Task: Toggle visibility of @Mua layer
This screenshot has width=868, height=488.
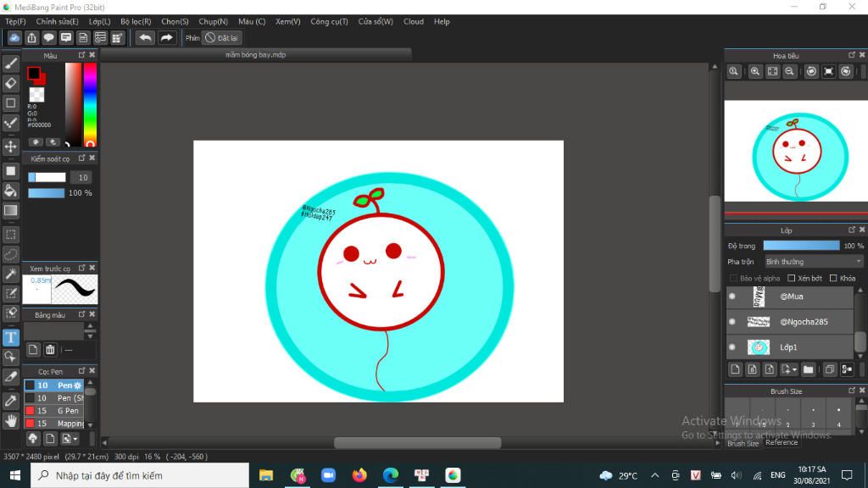Action: point(732,297)
